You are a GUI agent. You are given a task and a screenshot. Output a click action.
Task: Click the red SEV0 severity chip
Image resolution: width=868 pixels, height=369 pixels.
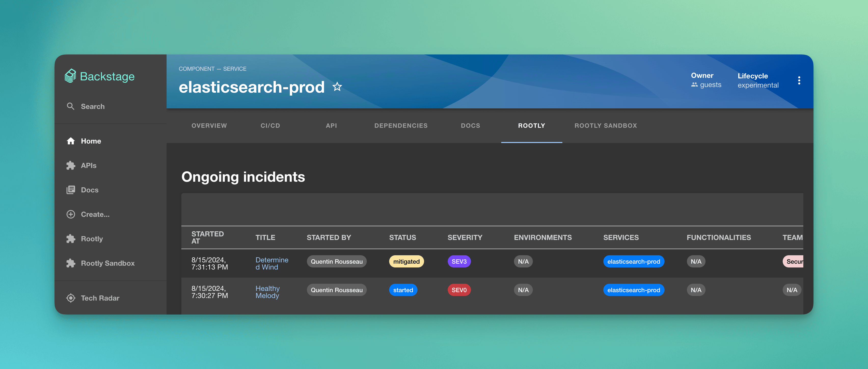tap(459, 290)
